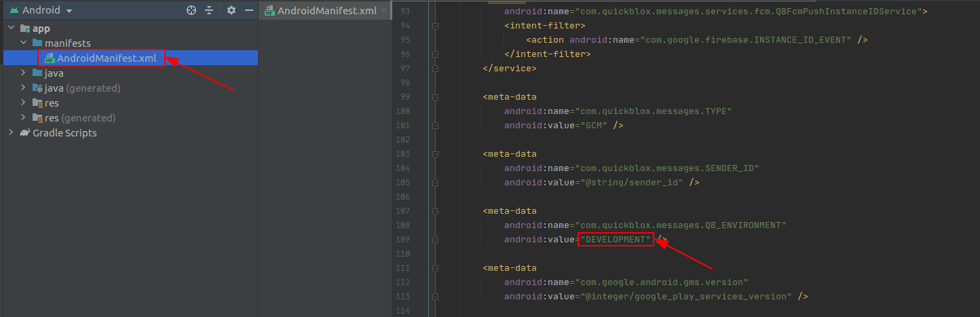Click "com.google.android.gms.version" on line 112
Image resolution: width=980 pixels, height=317 pixels.
tap(662, 282)
